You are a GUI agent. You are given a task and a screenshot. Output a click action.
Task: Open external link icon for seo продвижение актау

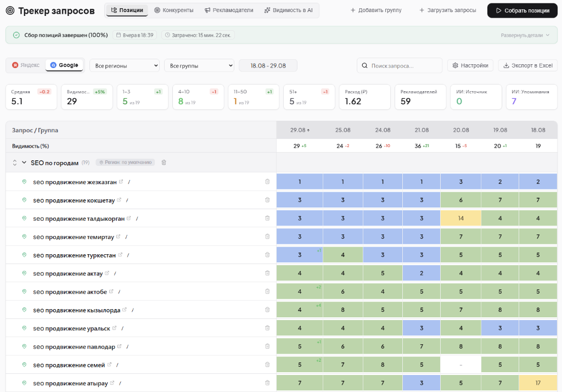[107, 273]
